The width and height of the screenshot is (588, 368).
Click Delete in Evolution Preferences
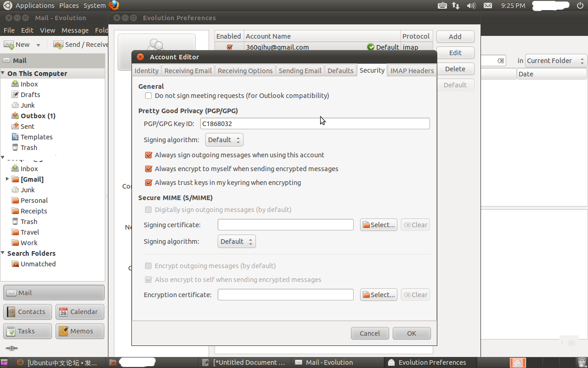(x=455, y=69)
